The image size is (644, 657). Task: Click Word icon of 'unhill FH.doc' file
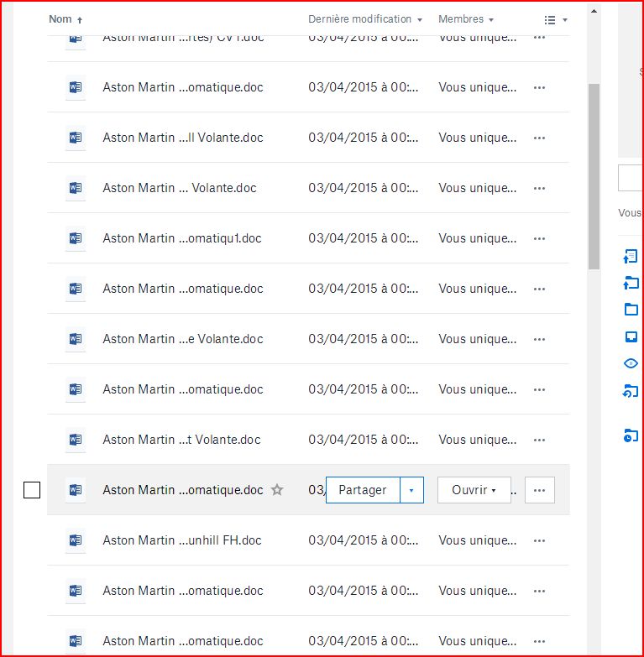point(76,540)
